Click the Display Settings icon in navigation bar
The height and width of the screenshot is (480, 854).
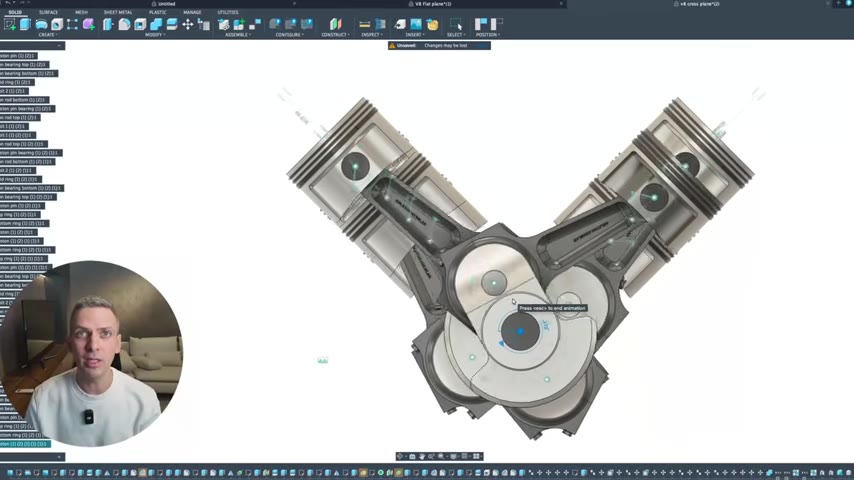pyautogui.click(x=454, y=457)
